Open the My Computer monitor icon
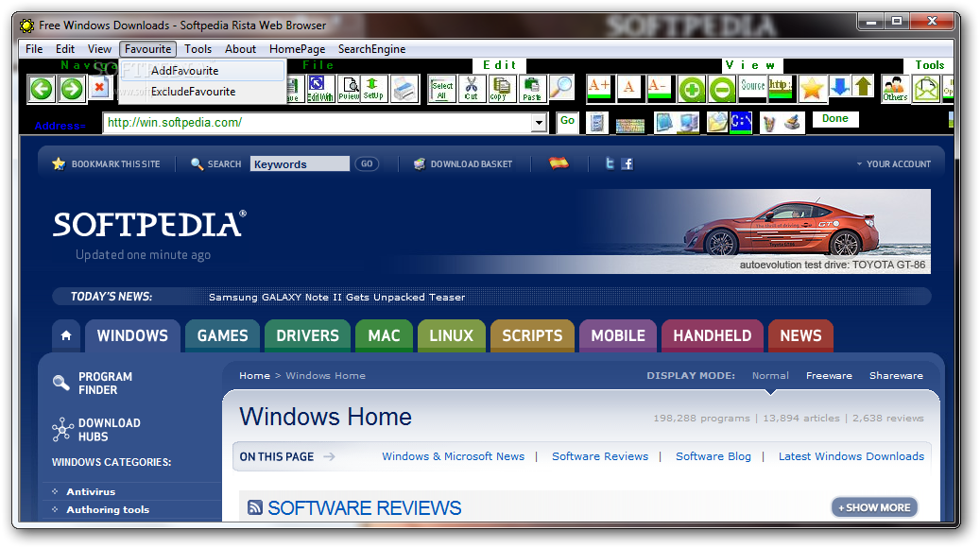Viewport: 980px width, 548px height. click(x=689, y=123)
